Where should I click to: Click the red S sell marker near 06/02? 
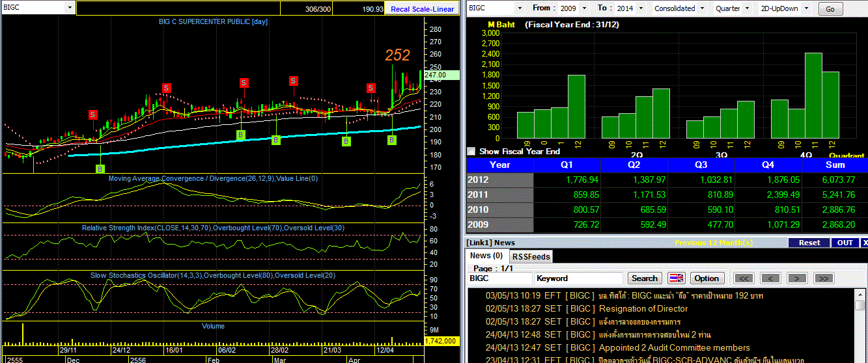pyautogui.click(x=244, y=83)
